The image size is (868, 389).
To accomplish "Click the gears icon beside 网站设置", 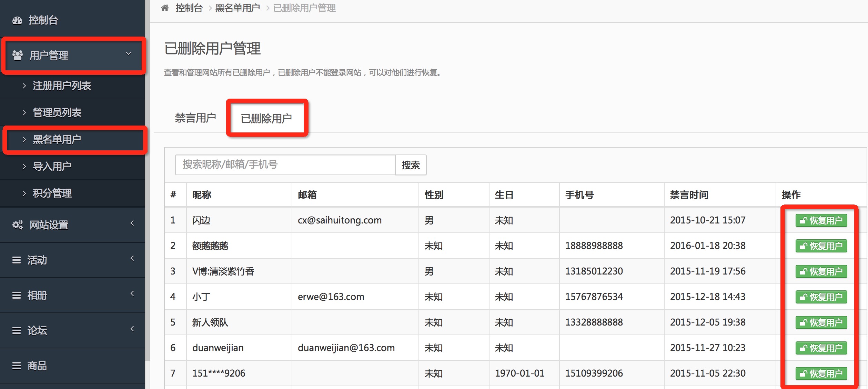I will pos(18,225).
